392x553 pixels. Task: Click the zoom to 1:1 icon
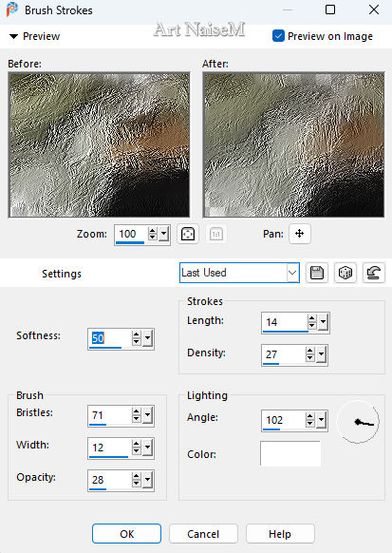215,234
